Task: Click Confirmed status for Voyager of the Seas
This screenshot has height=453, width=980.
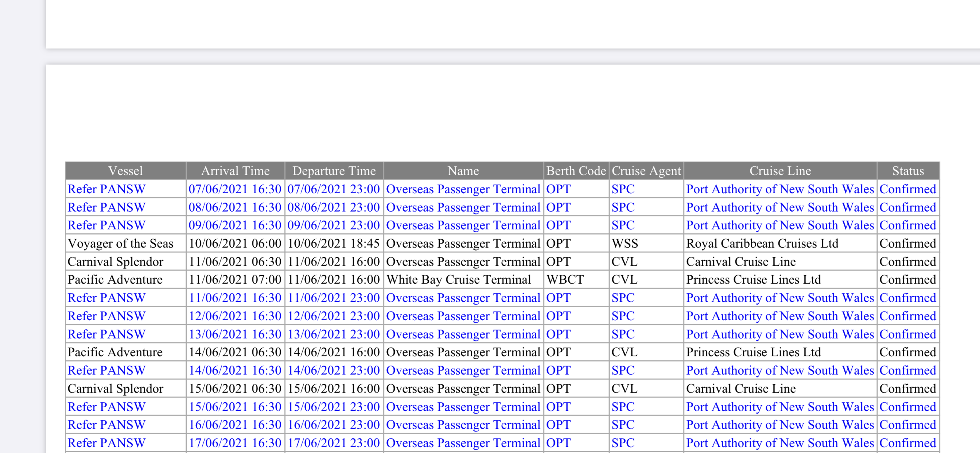Action: [x=908, y=244]
